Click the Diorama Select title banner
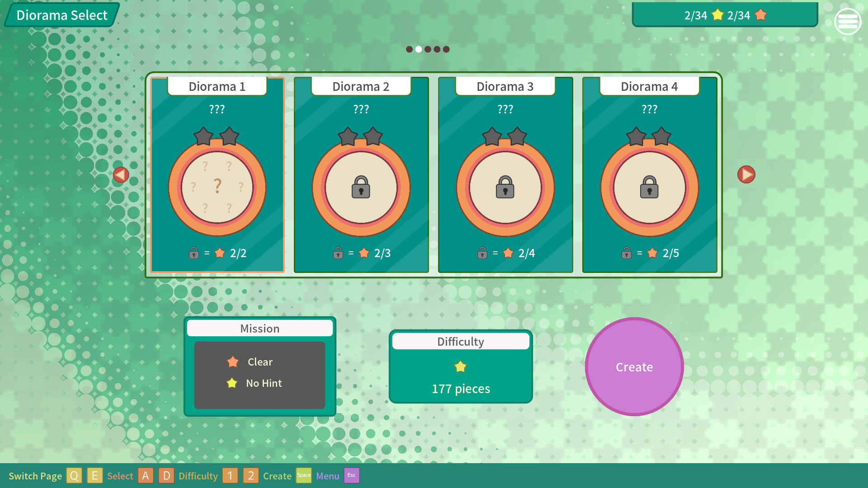This screenshot has width=868, height=488. [x=61, y=15]
